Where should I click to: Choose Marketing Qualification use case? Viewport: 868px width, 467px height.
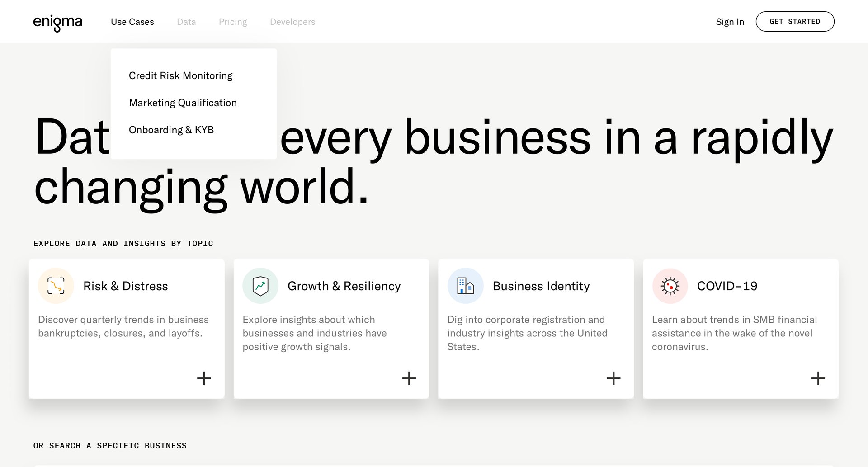[x=183, y=103]
